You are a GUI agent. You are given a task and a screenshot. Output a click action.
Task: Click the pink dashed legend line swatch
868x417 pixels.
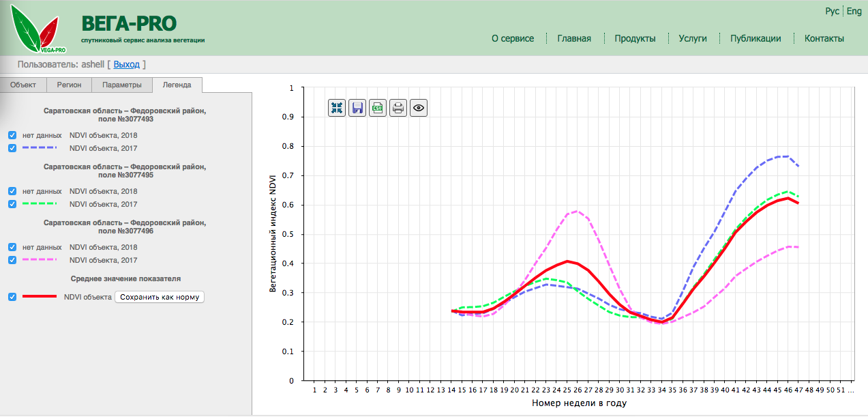coord(41,260)
